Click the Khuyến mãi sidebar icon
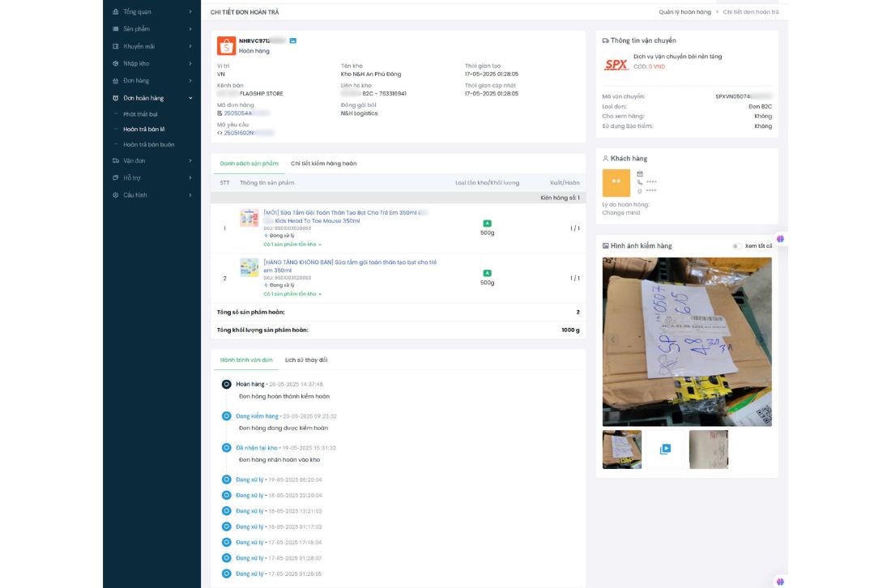This screenshot has height=588, width=891. pos(116,47)
